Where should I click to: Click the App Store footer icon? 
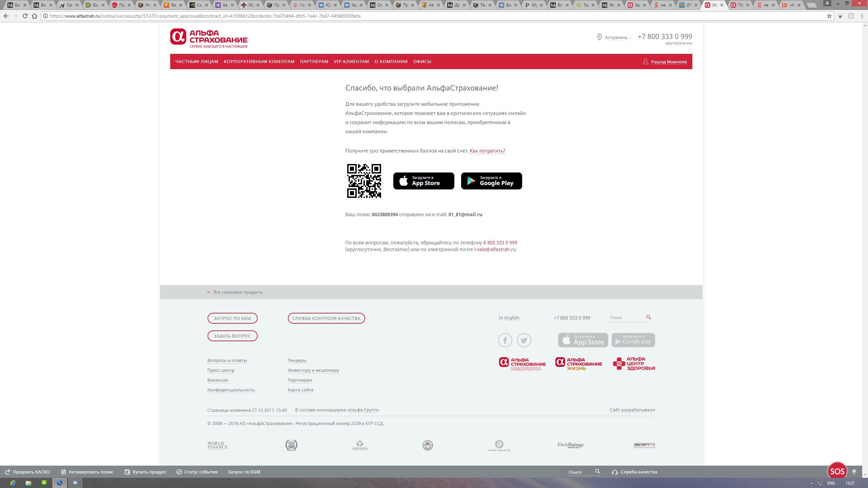(x=583, y=340)
